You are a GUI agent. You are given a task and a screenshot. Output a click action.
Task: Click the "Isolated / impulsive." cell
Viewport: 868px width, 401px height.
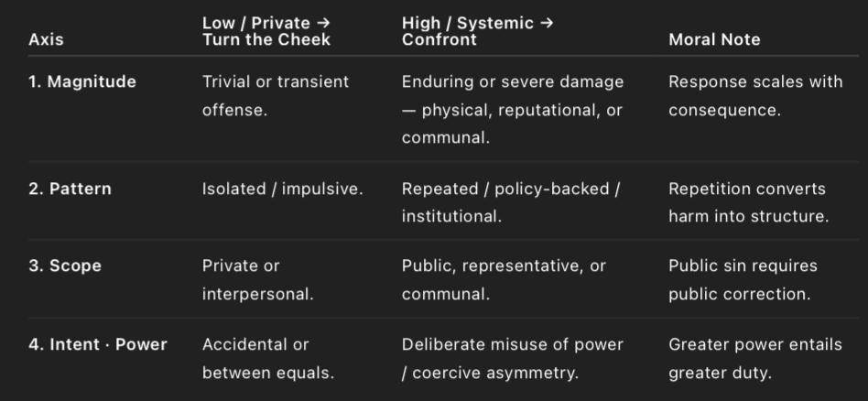pyautogui.click(x=282, y=189)
